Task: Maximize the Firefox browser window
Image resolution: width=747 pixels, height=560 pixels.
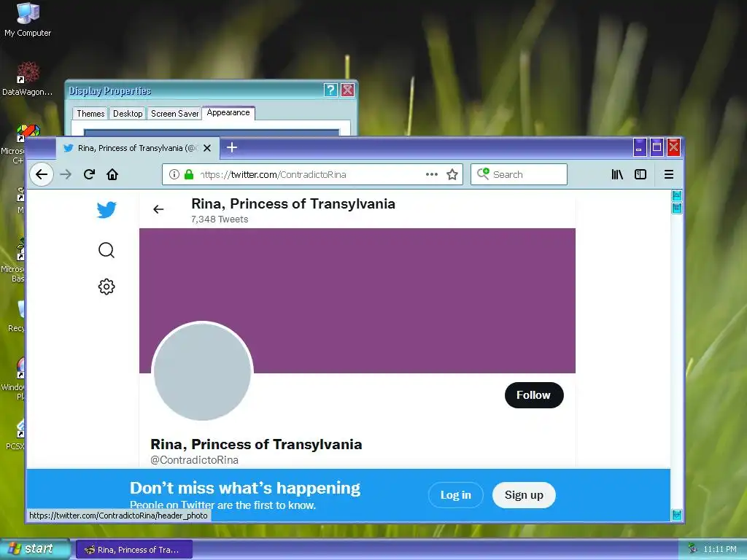Action: click(657, 147)
